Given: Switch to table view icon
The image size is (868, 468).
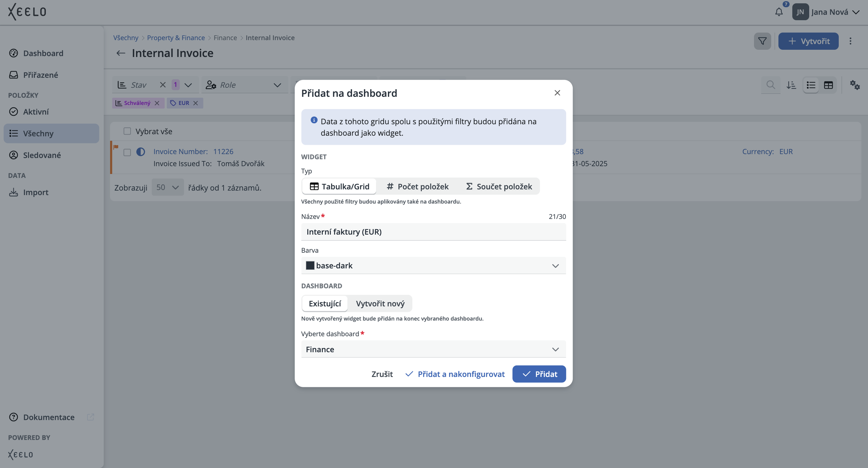Looking at the screenshot, I should [x=828, y=85].
